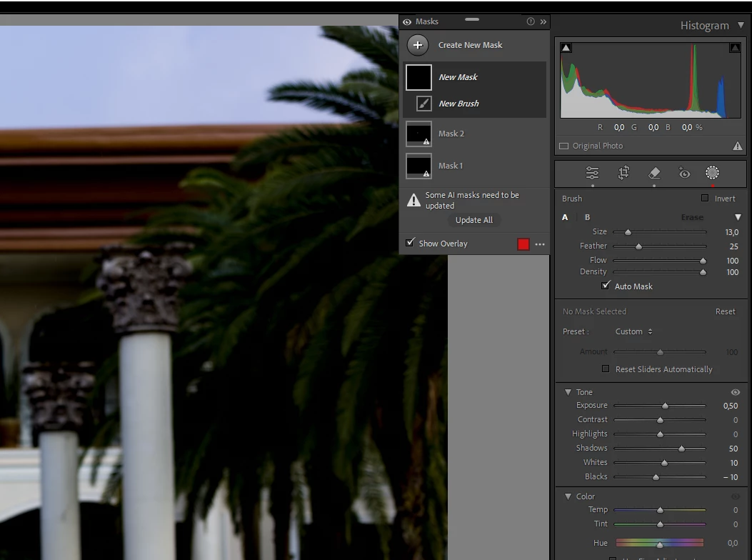This screenshot has height=560, width=752.
Task: Select Mask 2 thumbnail
Action: coord(418,134)
